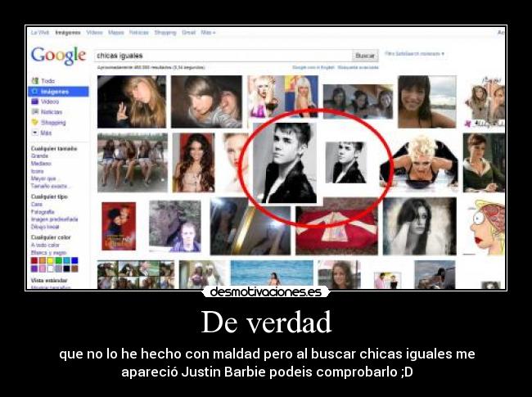532x397 pixels.
Task: Pick the brown color swatch
Action: (x=74, y=268)
